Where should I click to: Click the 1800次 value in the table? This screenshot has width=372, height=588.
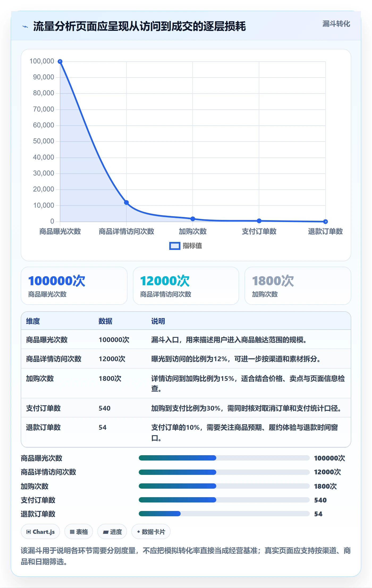[x=110, y=378]
